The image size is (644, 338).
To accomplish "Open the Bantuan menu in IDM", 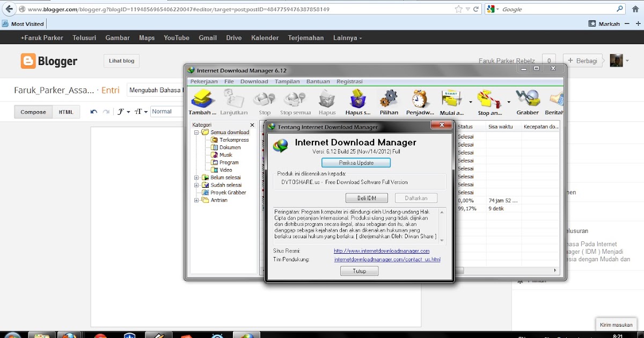I will point(318,82).
